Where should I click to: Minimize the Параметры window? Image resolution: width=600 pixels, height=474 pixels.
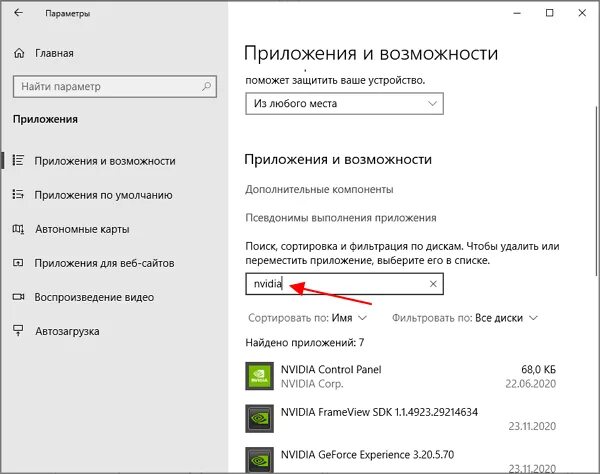click(517, 13)
